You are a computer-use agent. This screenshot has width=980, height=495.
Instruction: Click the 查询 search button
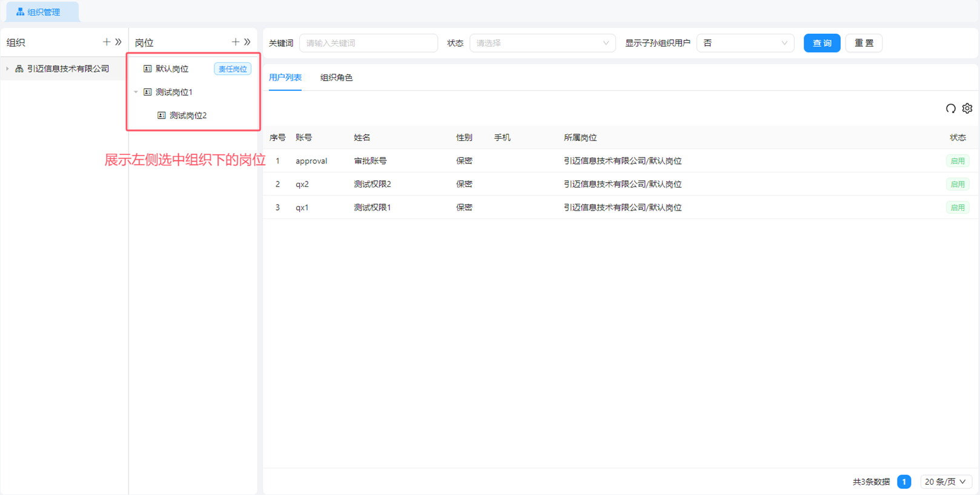pyautogui.click(x=821, y=43)
